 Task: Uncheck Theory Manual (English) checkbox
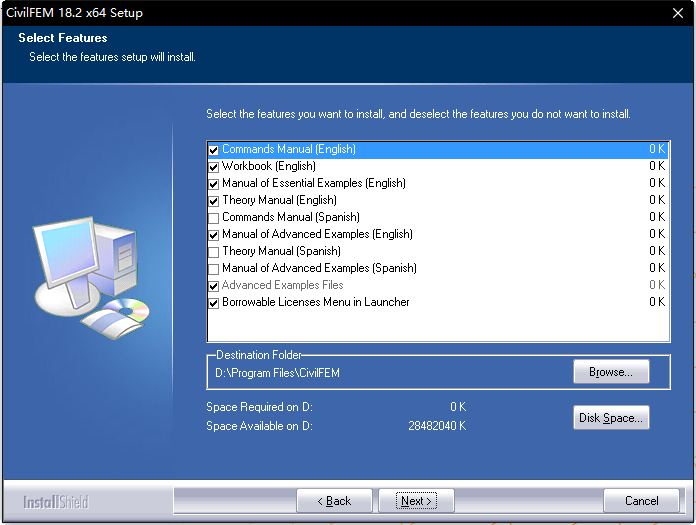(214, 201)
